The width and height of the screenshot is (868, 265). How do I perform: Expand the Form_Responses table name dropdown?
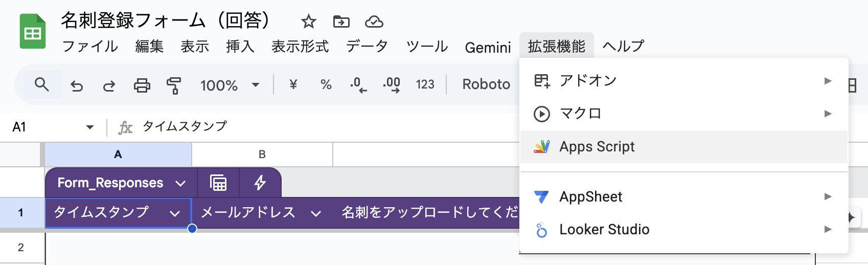[180, 183]
